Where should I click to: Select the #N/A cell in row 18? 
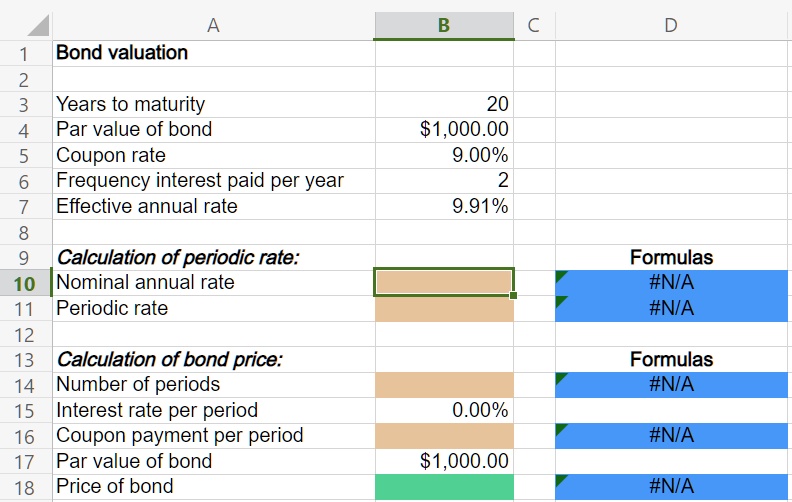(x=671, y=487)
